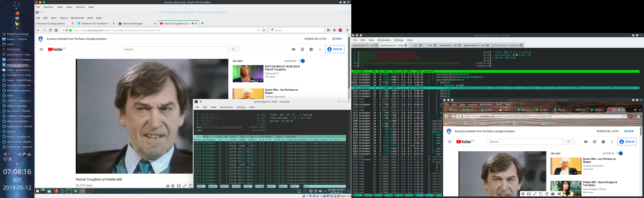Click the cinema-mode filmstrip icon below the video
Viewport: 644px width, 198px height.
pos(179,186)
